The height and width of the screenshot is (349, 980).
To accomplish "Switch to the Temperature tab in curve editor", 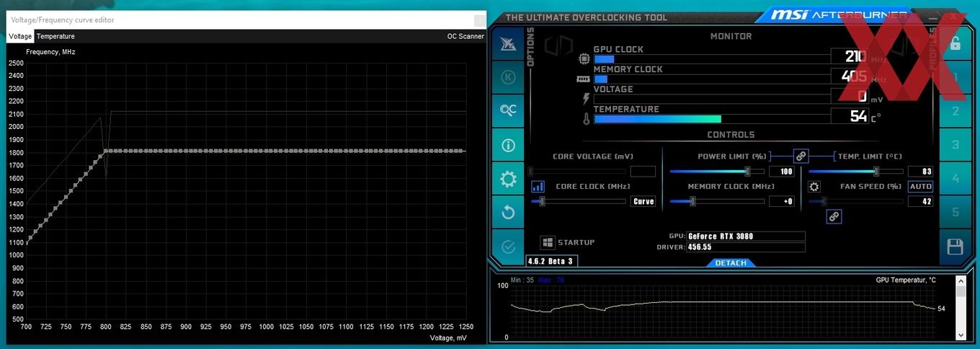I will (55, 37).
